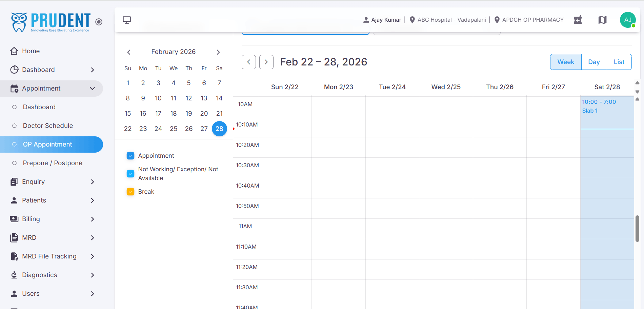Image resolution: width=644 pixels, height=309 pixels.
Task: Switch to Week view tab
Action: pos(566,62)
